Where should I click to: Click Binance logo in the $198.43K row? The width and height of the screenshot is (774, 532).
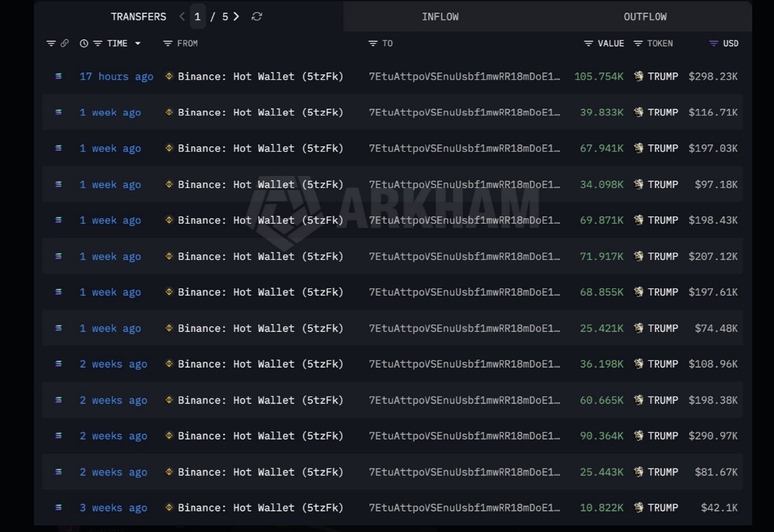(169, 220)
